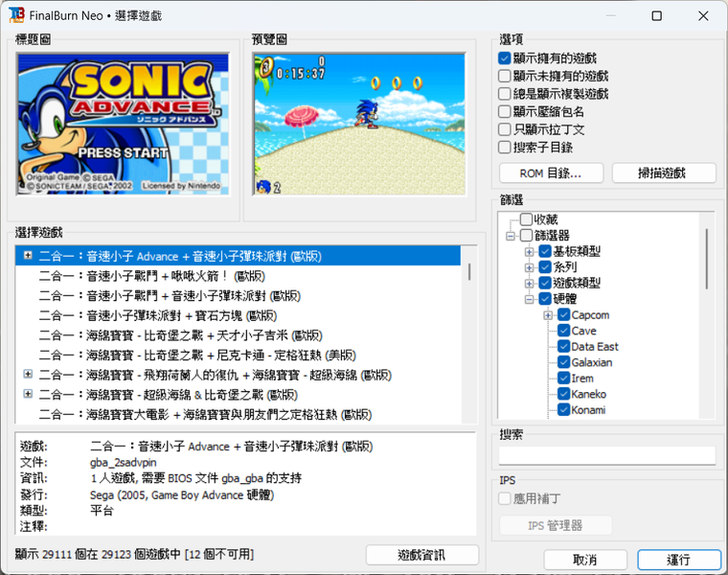The width and height of the screenshot is (728, 575).
Task: Click the Galaxian tree label
Action: pyautogui.click(x=592, y=363)
